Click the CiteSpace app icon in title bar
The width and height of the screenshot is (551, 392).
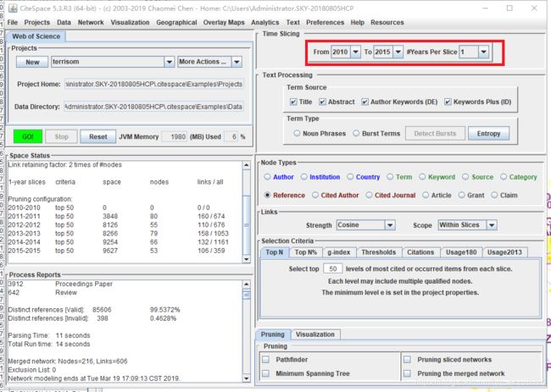pos(13,8)
